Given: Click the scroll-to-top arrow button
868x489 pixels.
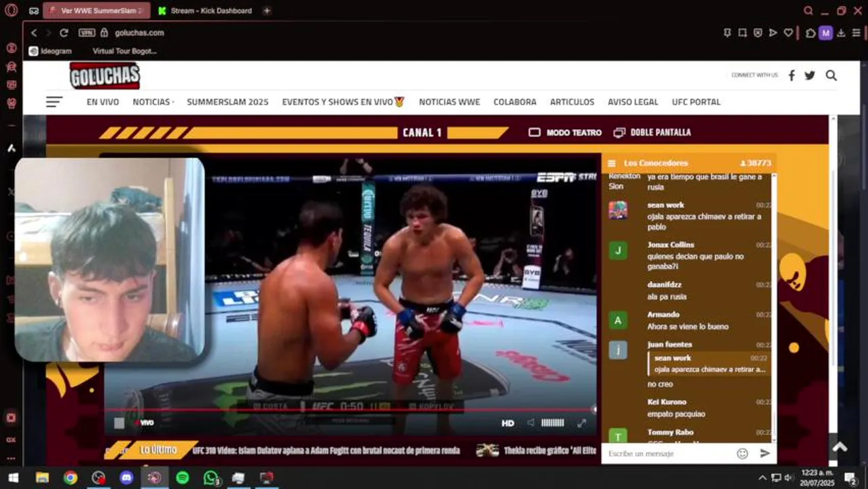Looking at the screenshot, I should (840, 447).
